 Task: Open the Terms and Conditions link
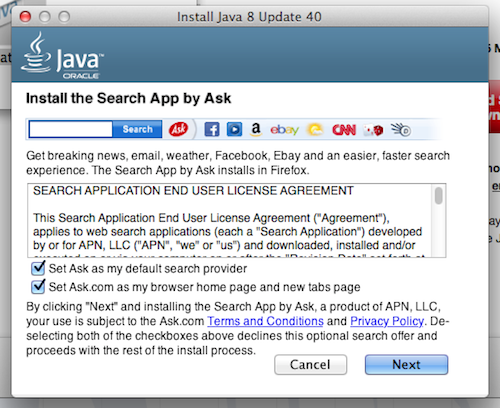(265, 321)
